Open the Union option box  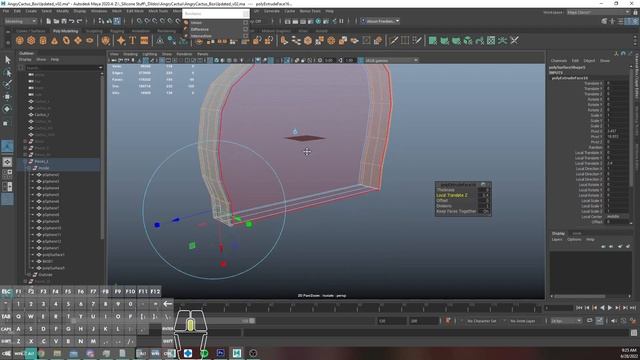click(x=245, y=23)
